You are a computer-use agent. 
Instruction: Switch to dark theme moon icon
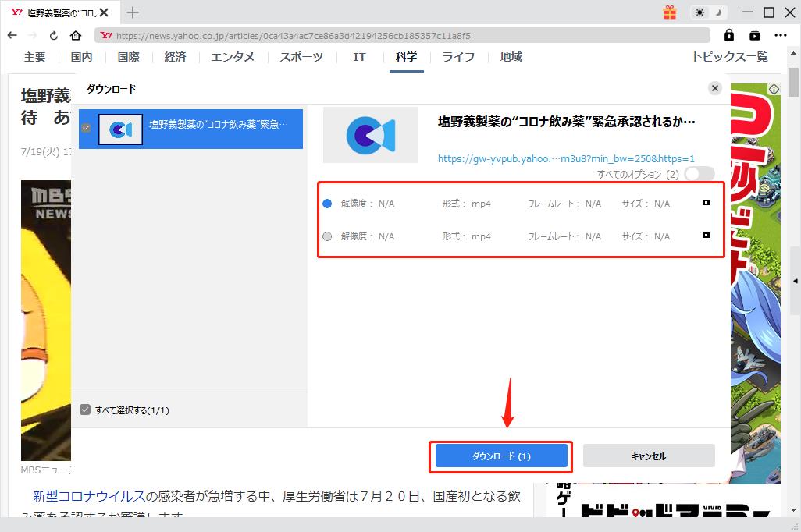point(719,12)
